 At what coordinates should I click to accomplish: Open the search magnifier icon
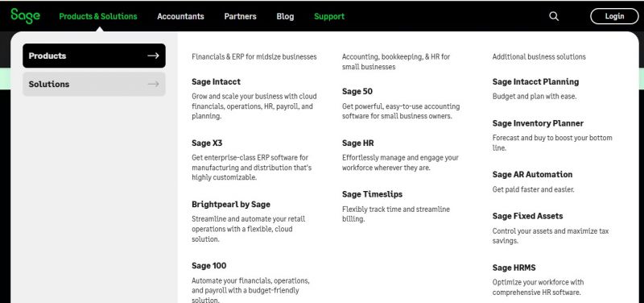pos(554,16)
